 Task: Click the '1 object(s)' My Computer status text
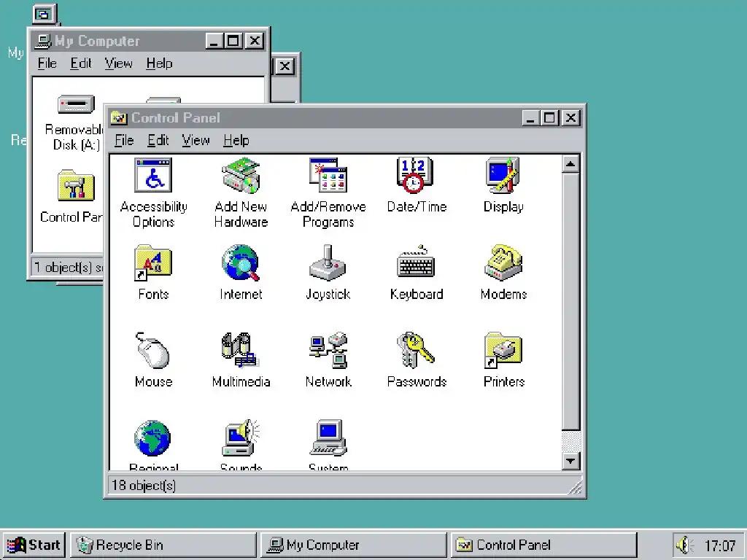point(68,267)
